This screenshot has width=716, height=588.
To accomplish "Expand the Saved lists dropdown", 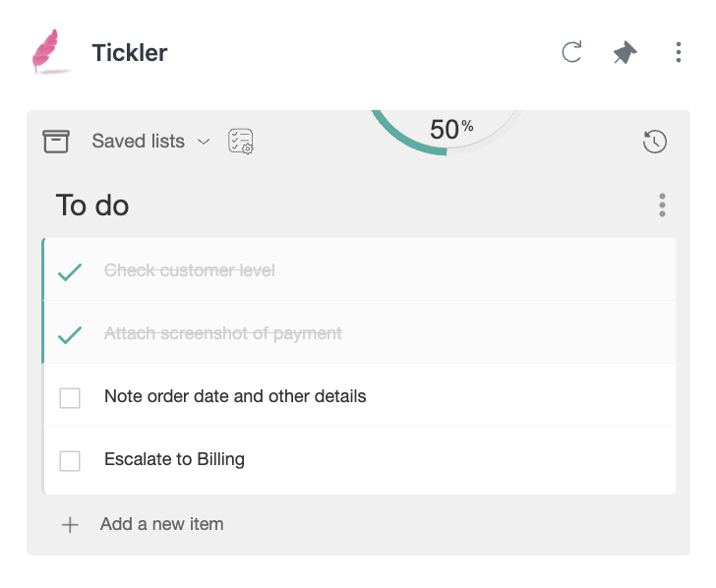I will point(150,141).
